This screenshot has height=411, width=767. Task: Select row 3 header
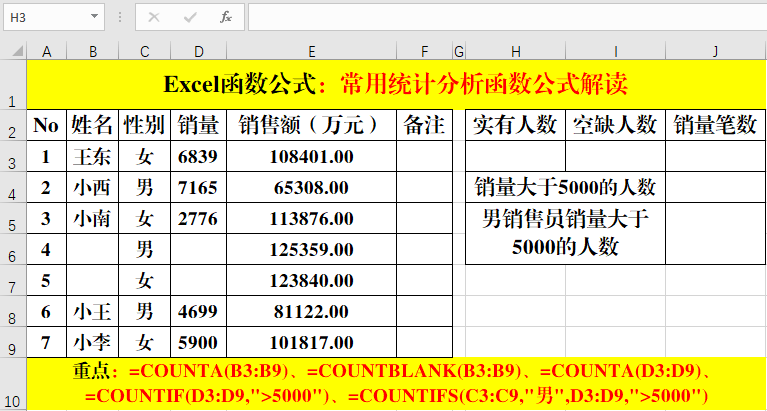[13, 156]
